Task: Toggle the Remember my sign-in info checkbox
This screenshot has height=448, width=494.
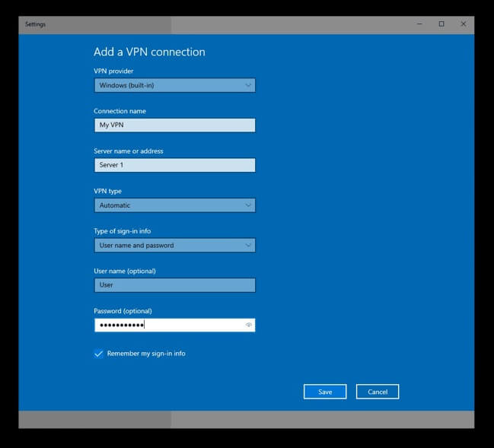Action: (x=98, y=354)
